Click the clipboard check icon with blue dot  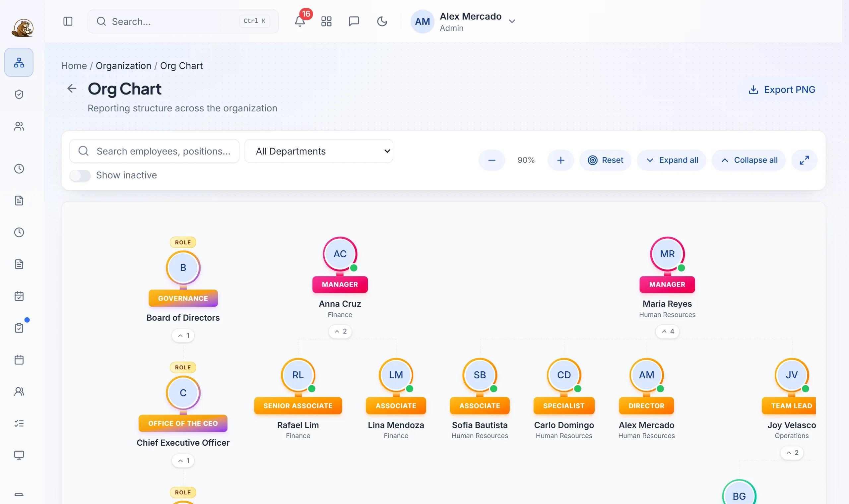(x=19, y=328)
